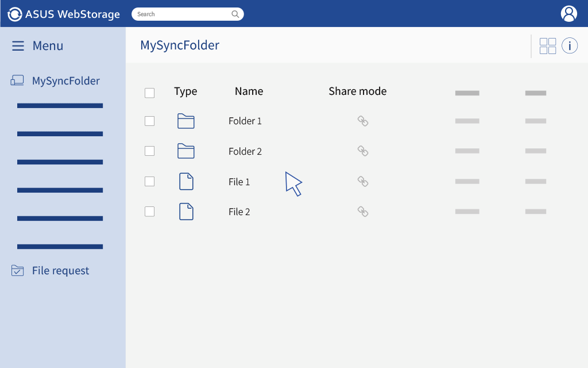Toggle the hamburger Menu icon
This screenshot has width=588, height=368.
(x=18, y=46)
